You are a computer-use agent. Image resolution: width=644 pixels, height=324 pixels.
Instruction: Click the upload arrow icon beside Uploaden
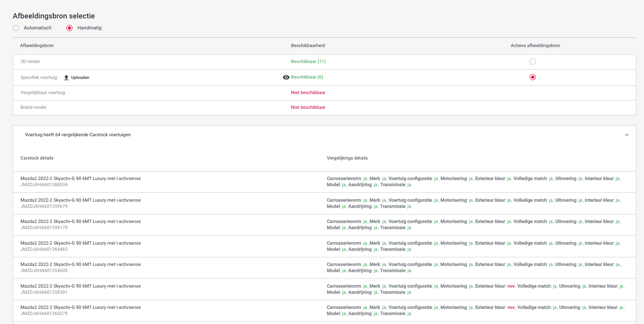pyautogui.click(x=66, y=77)
